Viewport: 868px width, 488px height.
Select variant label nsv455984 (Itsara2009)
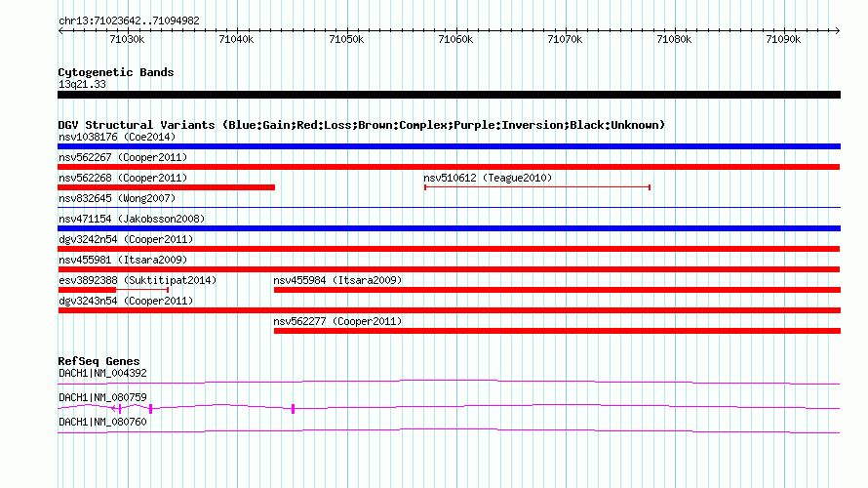337,280
